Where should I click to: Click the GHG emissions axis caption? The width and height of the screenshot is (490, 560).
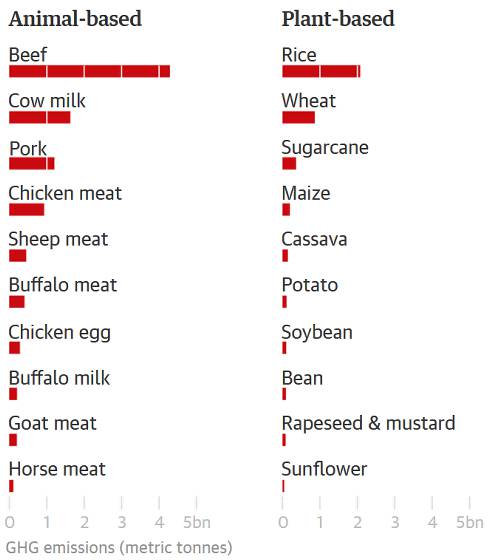pos(119,548)
